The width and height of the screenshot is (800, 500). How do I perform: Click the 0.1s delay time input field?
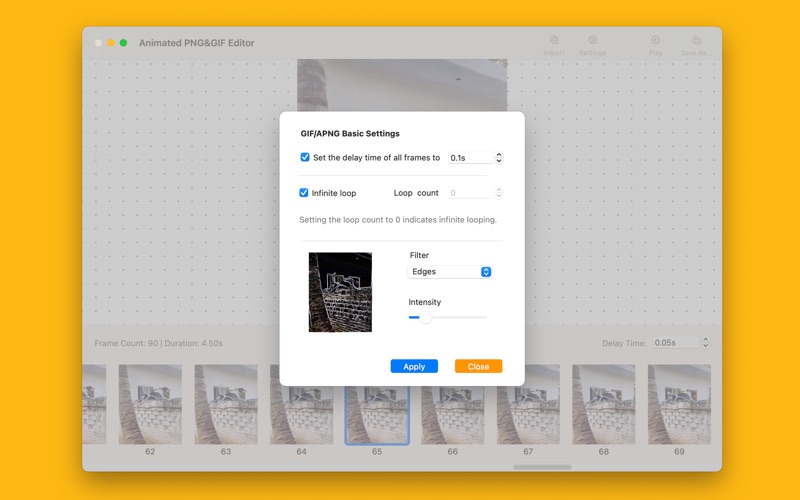point(470,158)
